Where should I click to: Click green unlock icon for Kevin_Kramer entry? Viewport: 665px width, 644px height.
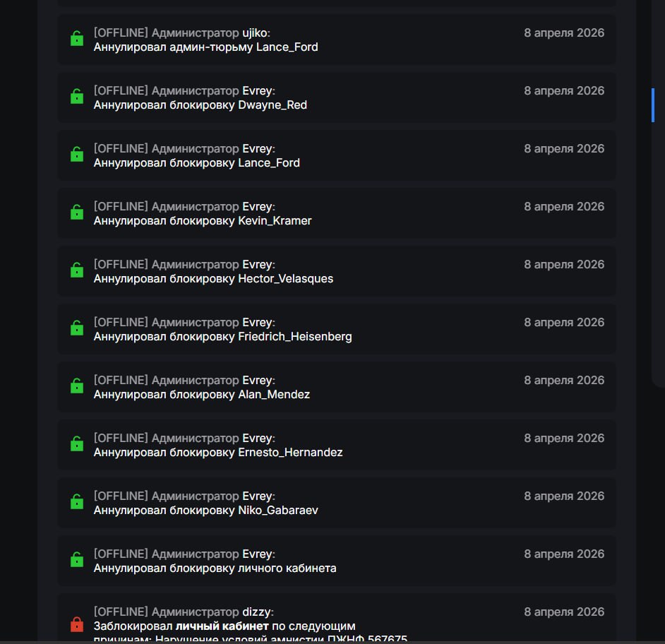click(x=77, y=213)
